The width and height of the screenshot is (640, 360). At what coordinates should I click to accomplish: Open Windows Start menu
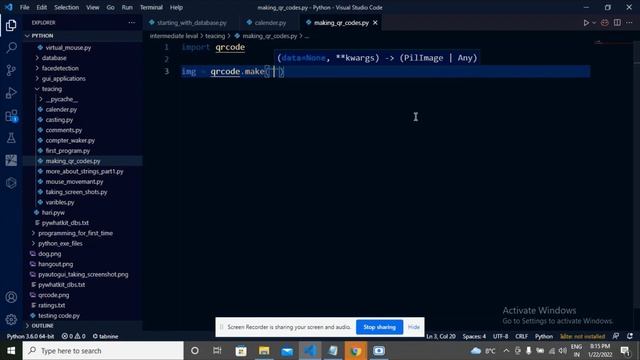coord(11,351)
